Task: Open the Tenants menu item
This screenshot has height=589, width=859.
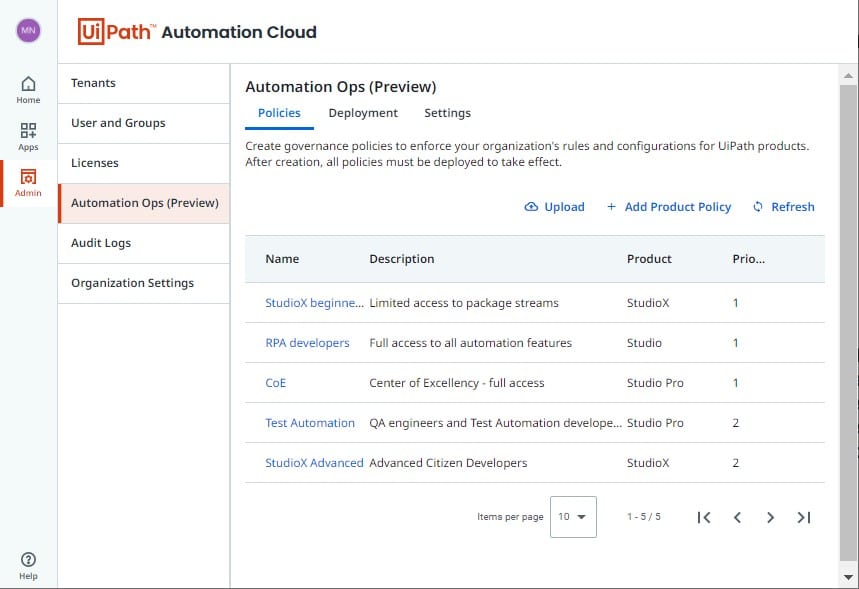Action: coord(144,83)
